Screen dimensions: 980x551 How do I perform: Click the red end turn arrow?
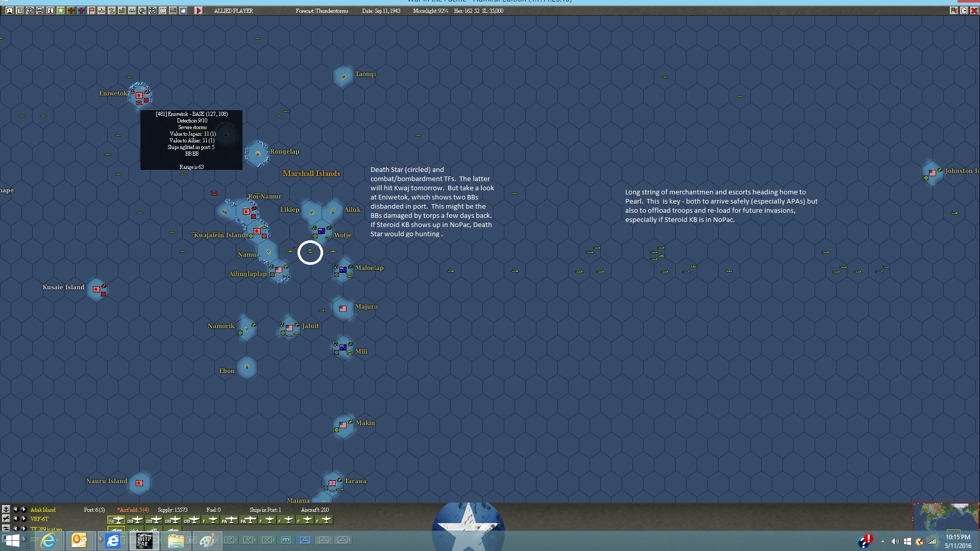[199, 11]
